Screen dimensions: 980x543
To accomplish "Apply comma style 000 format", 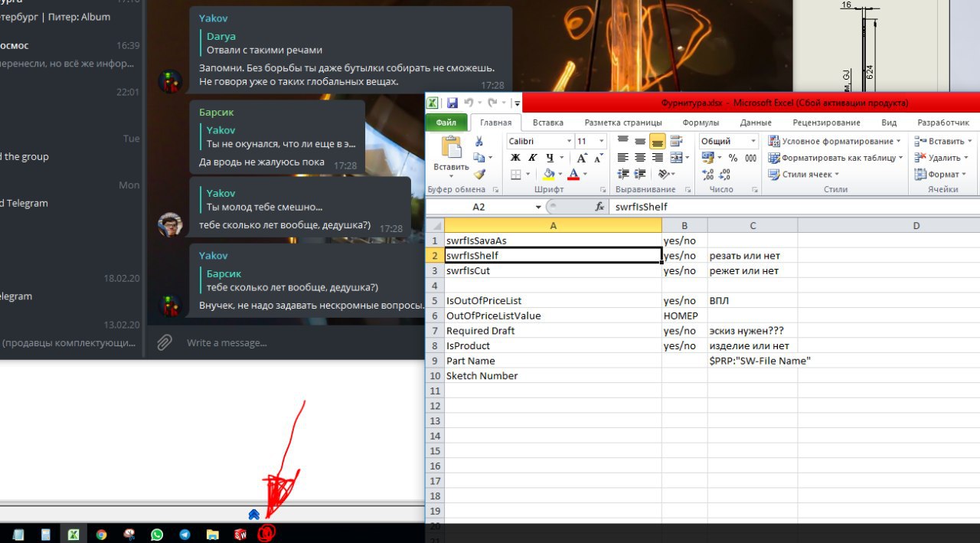I will (750, 158).
